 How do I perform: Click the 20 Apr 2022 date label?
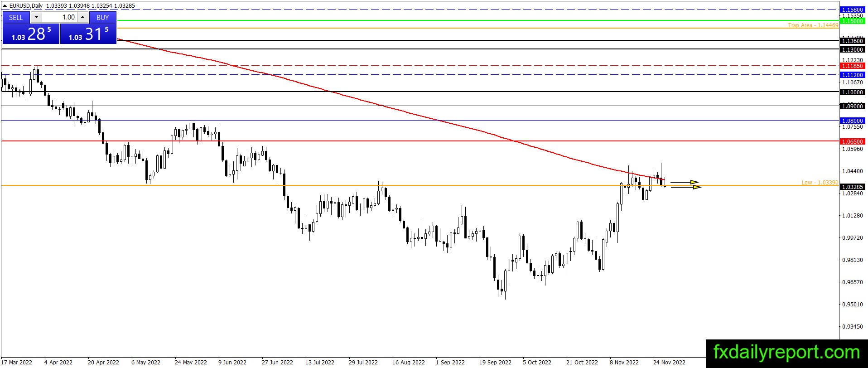103,363
